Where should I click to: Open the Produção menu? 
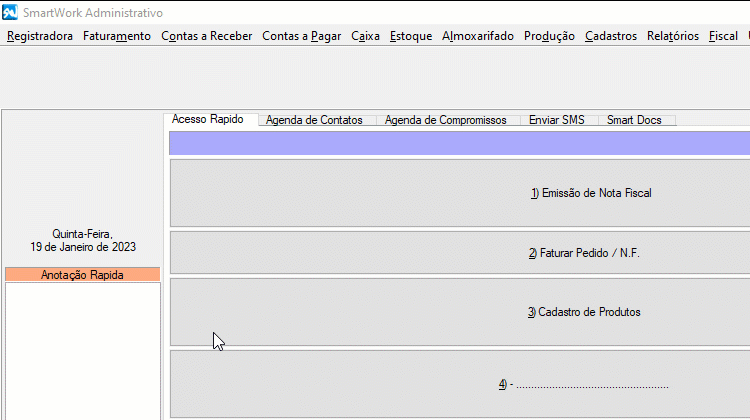tap(549, 36)
